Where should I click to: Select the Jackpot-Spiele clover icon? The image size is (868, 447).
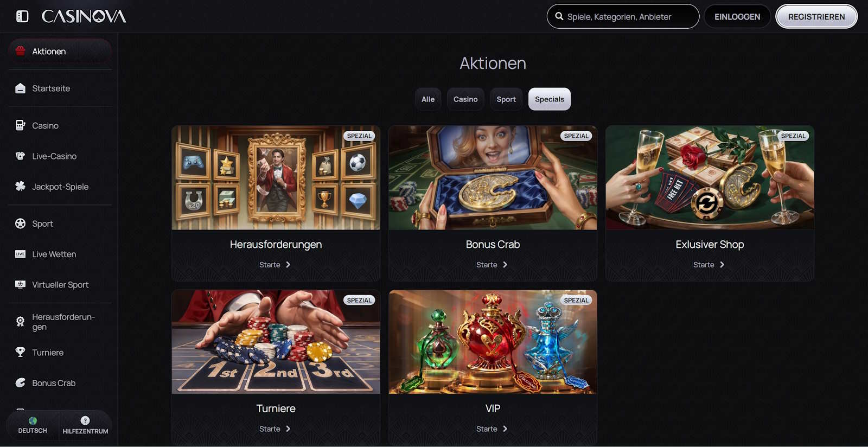point(21,187)
